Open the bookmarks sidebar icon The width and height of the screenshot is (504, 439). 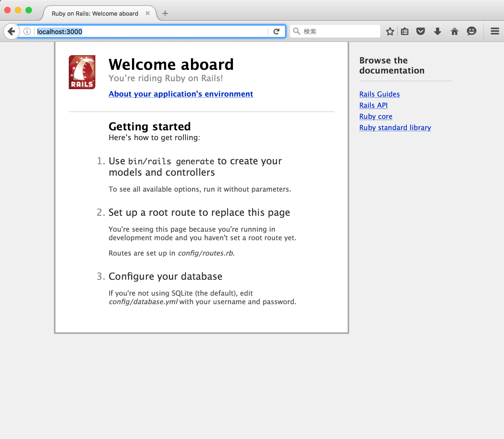point(404,31)
